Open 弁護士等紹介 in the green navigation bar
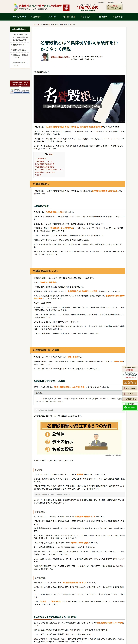 (x=118, y=17)
